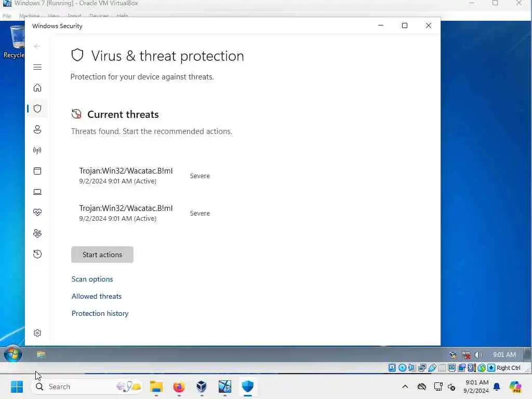Open Device security laptop icon
This screenshot has height=399, width=532.
(x=37, y=192)
